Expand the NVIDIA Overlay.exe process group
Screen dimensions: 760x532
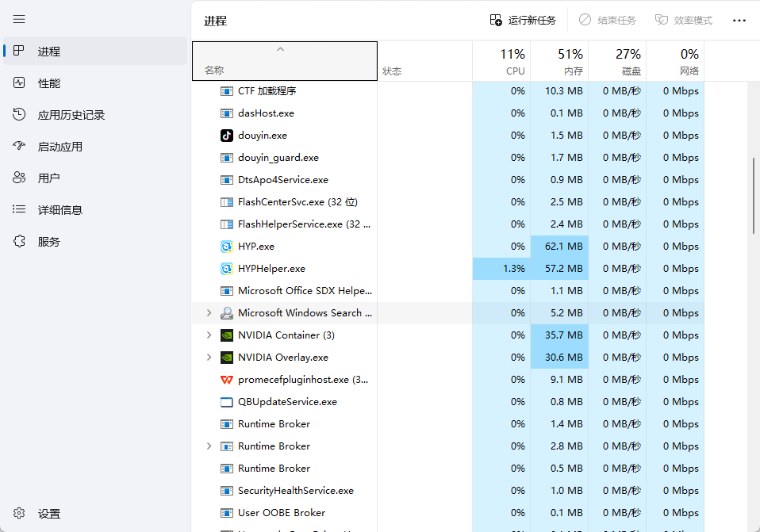(209, 358)
